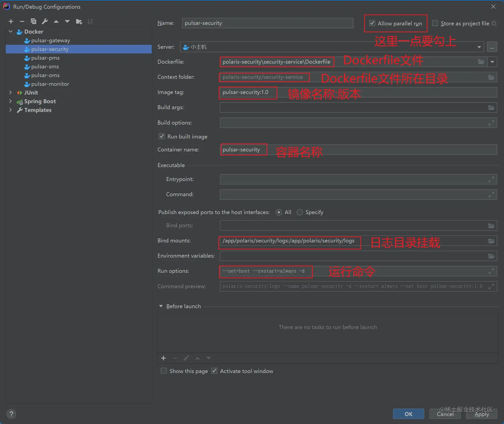This screenshot has width=504, height=424.
Task: Uncheck Run built image
Action: [x=162, y=136]
